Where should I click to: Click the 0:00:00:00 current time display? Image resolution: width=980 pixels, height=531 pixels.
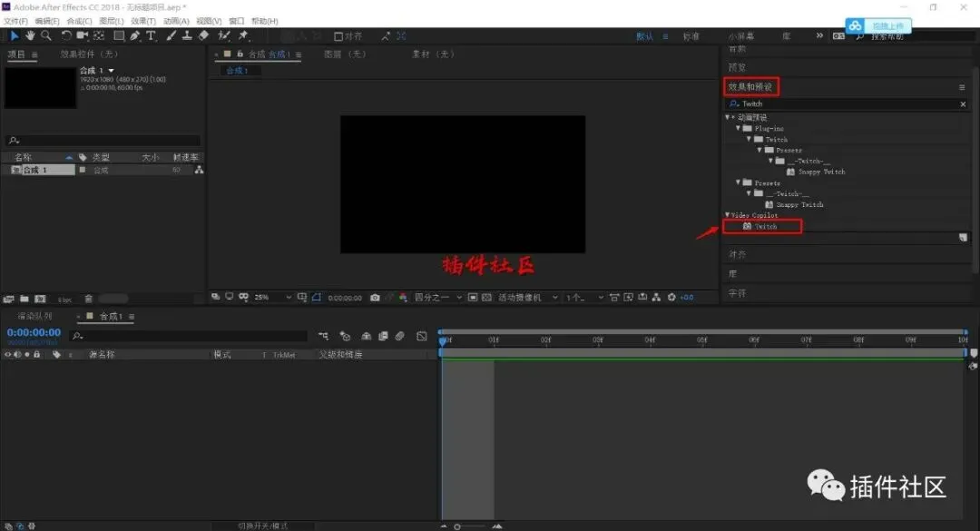34,333
